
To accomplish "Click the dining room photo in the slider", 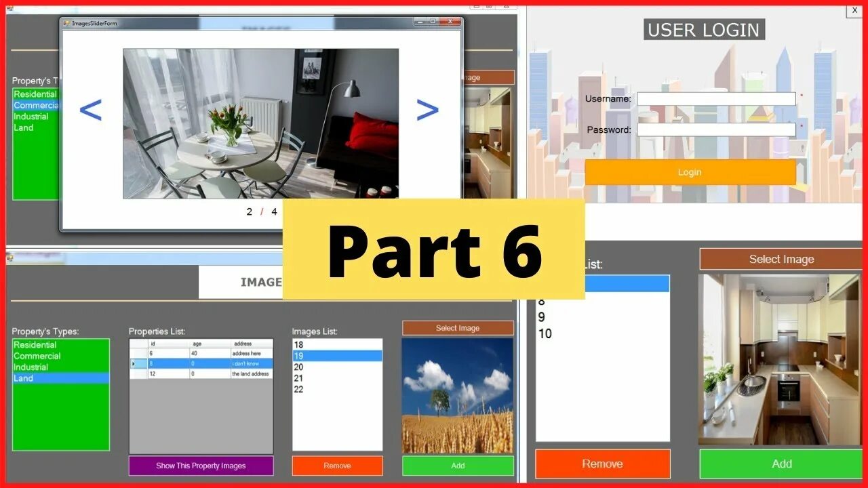I will pos(260,123).
